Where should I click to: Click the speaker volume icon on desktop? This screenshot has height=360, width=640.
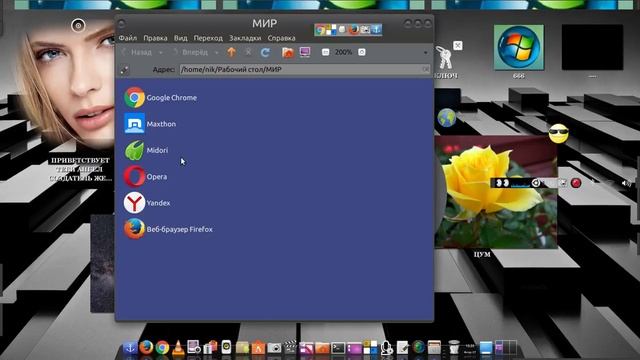click(x=626, y=184)
